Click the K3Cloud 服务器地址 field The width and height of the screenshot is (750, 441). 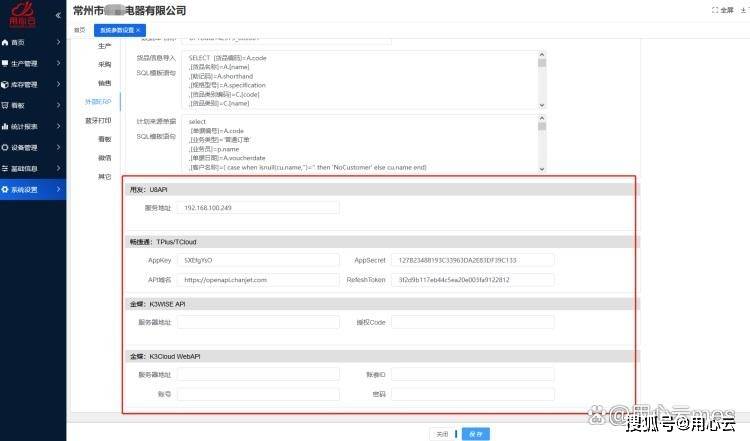[258, 375]
